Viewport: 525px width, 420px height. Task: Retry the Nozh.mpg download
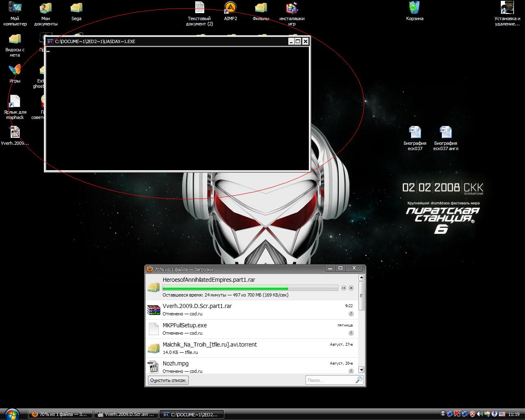coord(351,371)
